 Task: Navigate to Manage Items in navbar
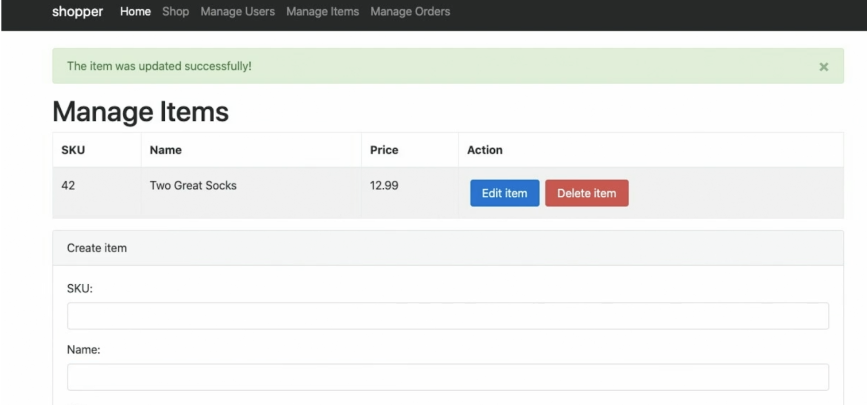(322, 11)
